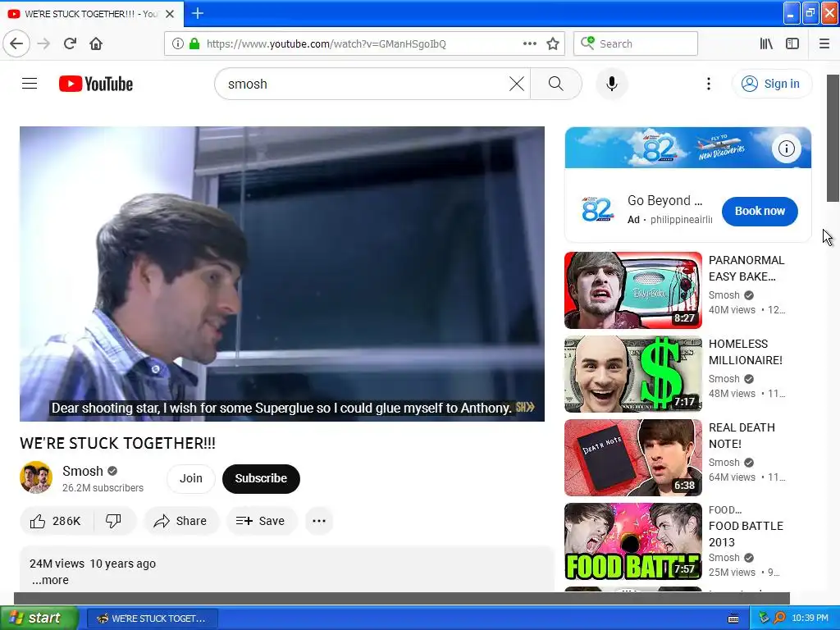Viewport: 840px width, 630px height.
Task: Open the Windows start menu
Action: pos(39,618)
